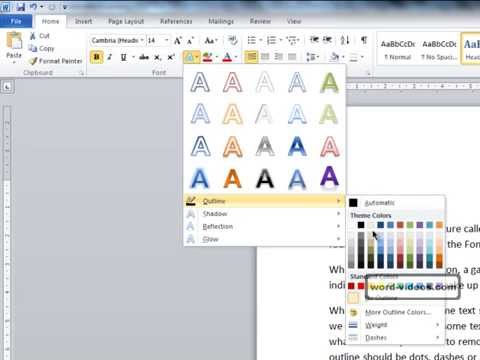The width and height of the screenshot is (480, 360).
Task: Open the Glow submenu
Action: (x=264, y=239)
